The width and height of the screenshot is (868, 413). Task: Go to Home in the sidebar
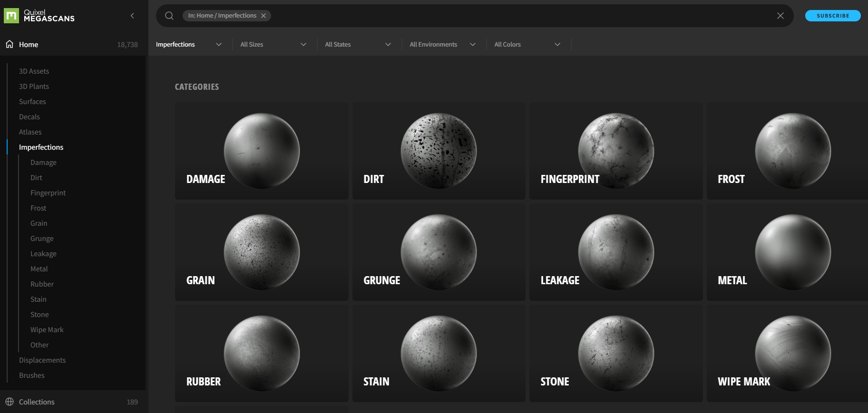(x=29, y=44)
